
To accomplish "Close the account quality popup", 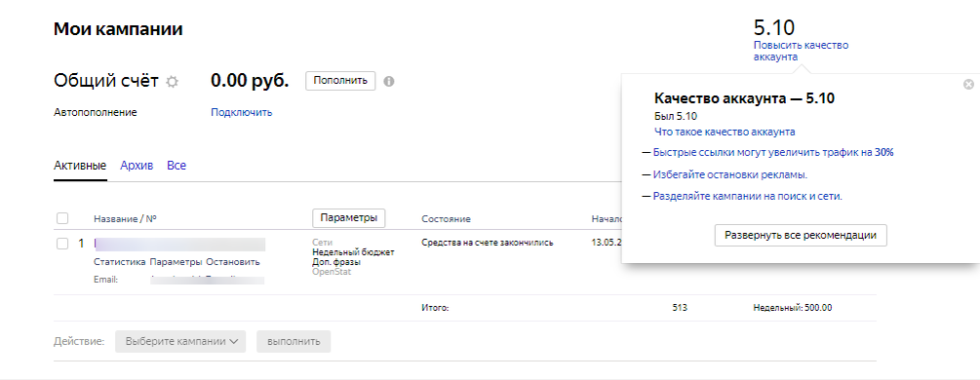I will point(968,85).
